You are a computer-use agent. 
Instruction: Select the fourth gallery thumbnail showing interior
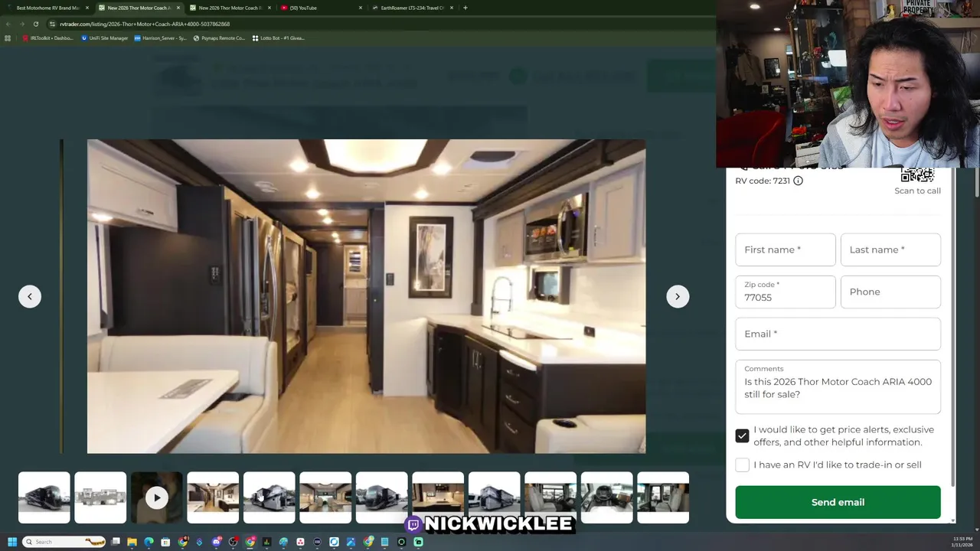(x=213, y=497)
